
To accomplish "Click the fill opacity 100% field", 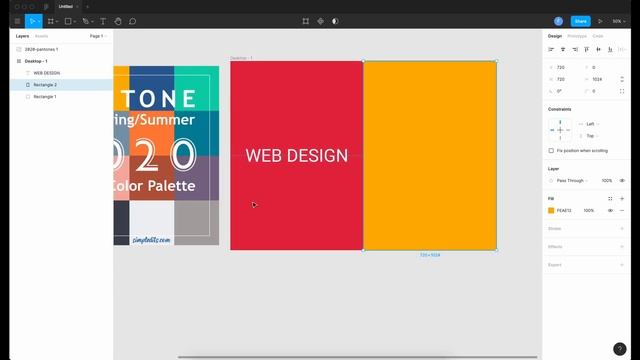I will [x=589, y=211].
